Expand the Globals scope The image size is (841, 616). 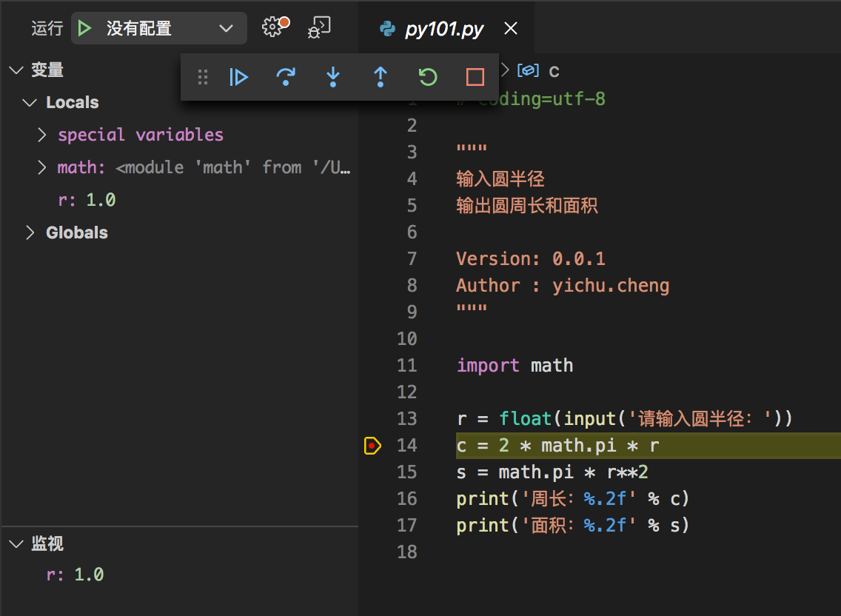point(30,232)
